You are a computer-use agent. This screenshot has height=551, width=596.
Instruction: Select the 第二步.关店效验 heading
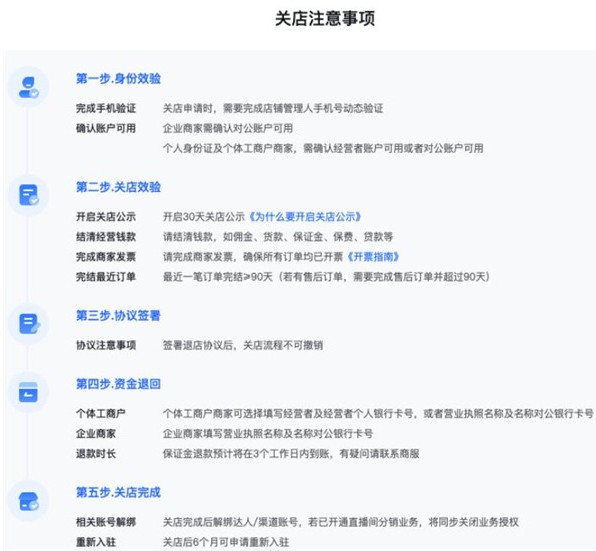pyautogui.click(x=118, y=187)
